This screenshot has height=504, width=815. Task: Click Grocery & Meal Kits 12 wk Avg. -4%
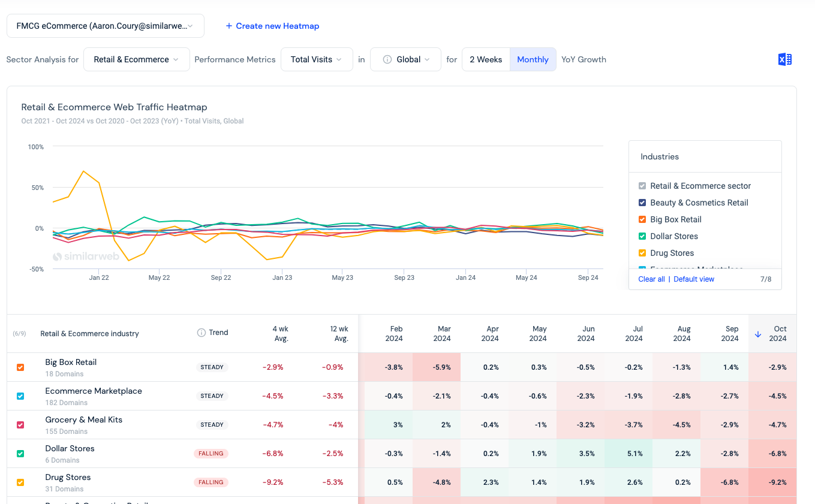(x=336, y=425)
